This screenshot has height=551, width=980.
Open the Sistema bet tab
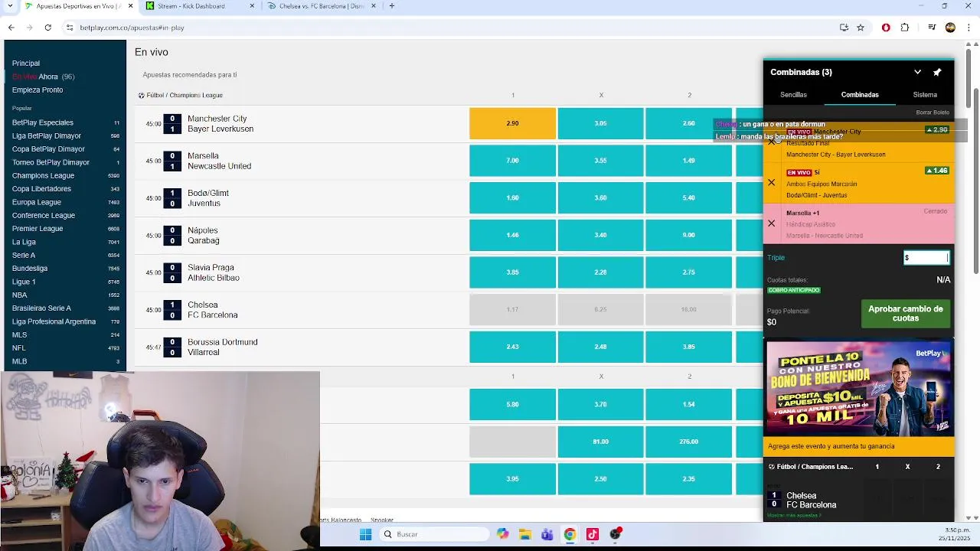click(925, 95)
